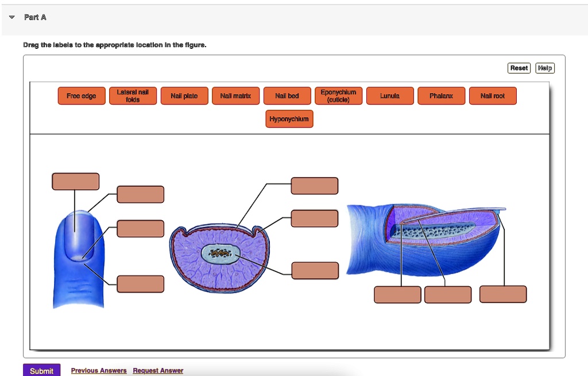Select the Nail bed label
The height and width of the screenshot is (376, 588).
coord(287,95)
